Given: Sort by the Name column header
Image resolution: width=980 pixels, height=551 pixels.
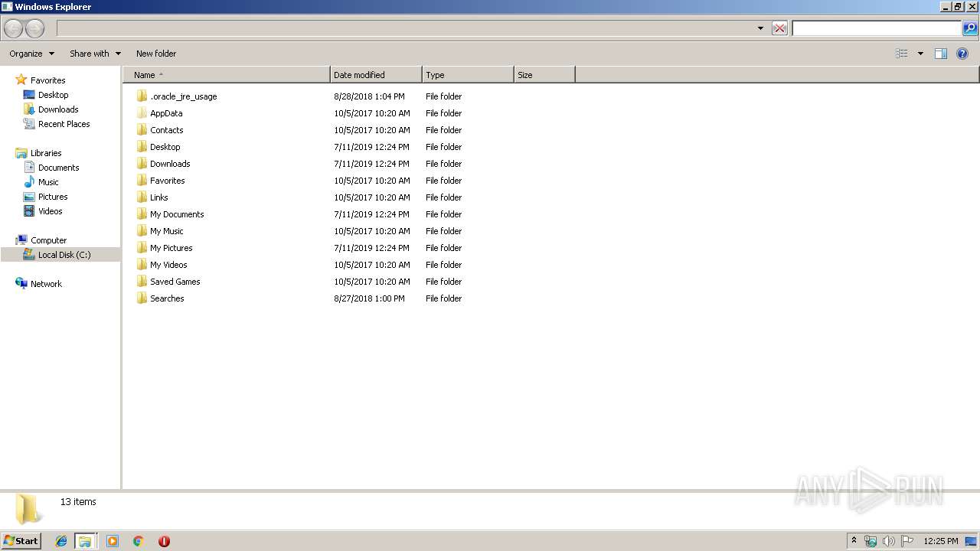Looking at the screenshot, I should (227, 75).
